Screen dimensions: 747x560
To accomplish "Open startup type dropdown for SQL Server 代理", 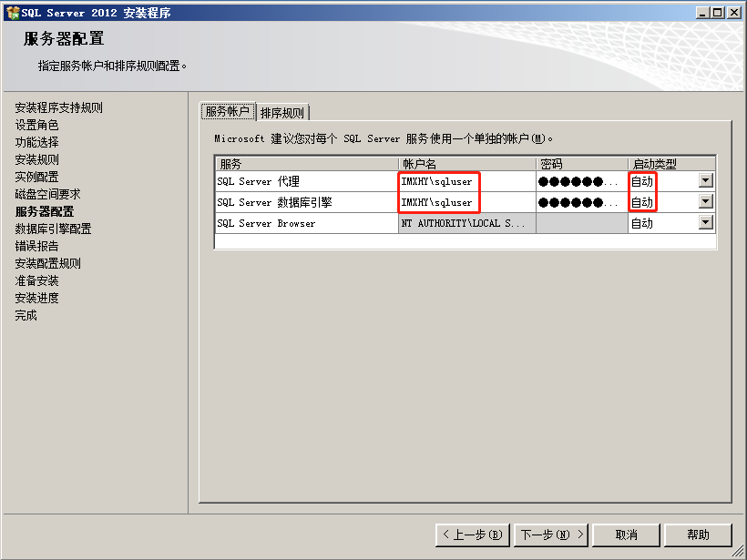I will click(x=706, y=180).
